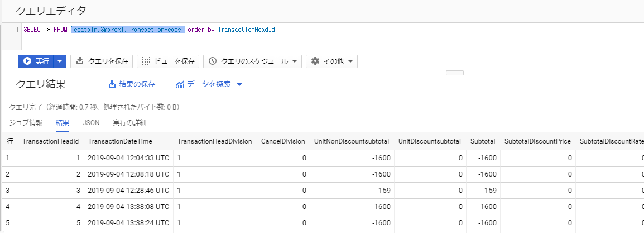Click clock icon on クエリのスケジュール

click(213, 61)
